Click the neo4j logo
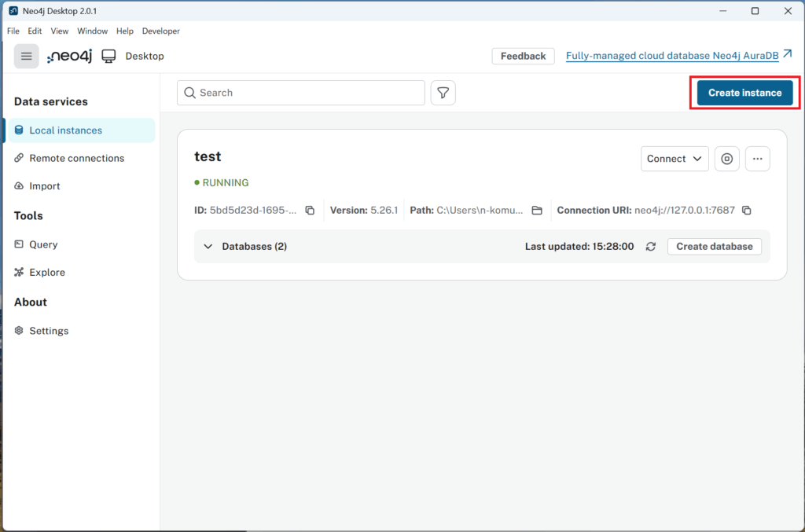Image resolution: width=805 pixels, height=532 pixels. point(69,56)
